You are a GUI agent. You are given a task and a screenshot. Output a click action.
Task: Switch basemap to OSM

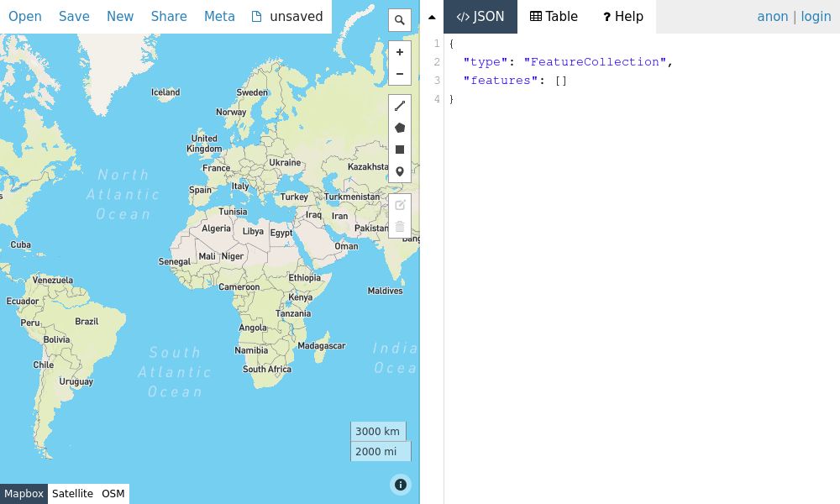(x=113, y=494)
